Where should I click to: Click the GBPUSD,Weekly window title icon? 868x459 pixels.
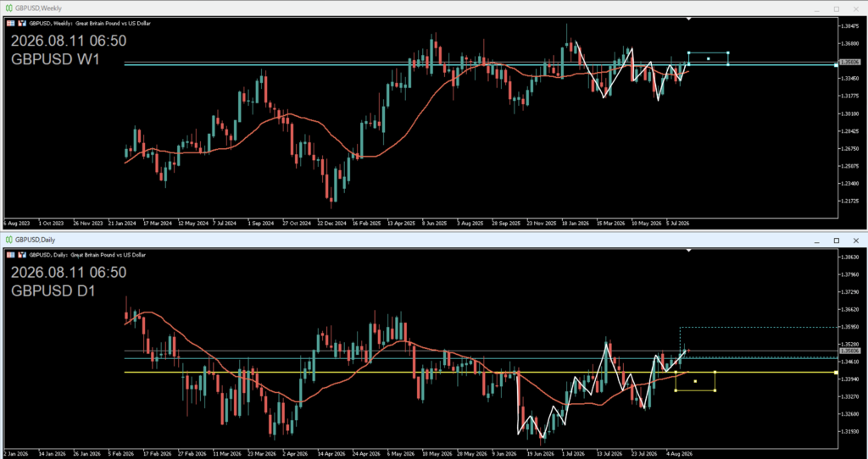[x=8, y=8]
